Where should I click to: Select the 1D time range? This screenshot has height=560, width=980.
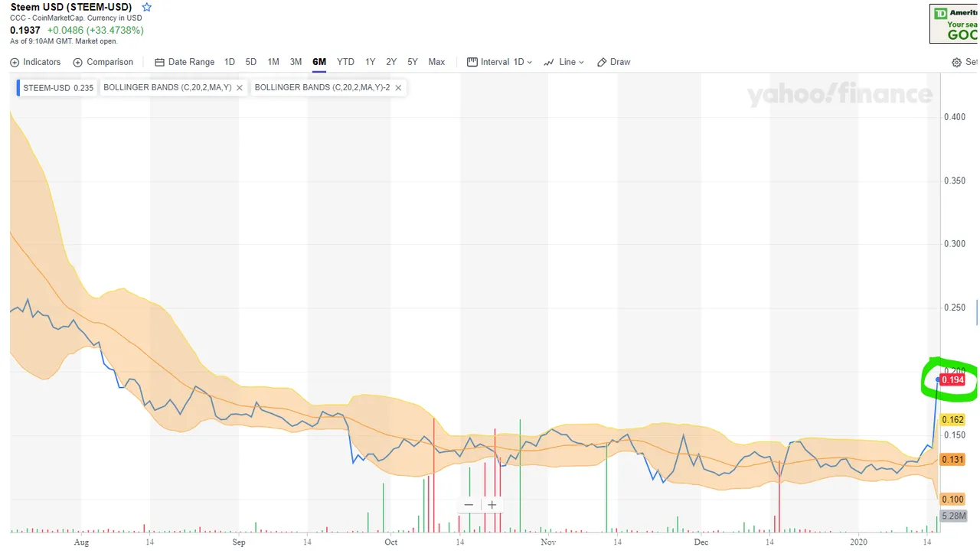[x=230, y=62]
